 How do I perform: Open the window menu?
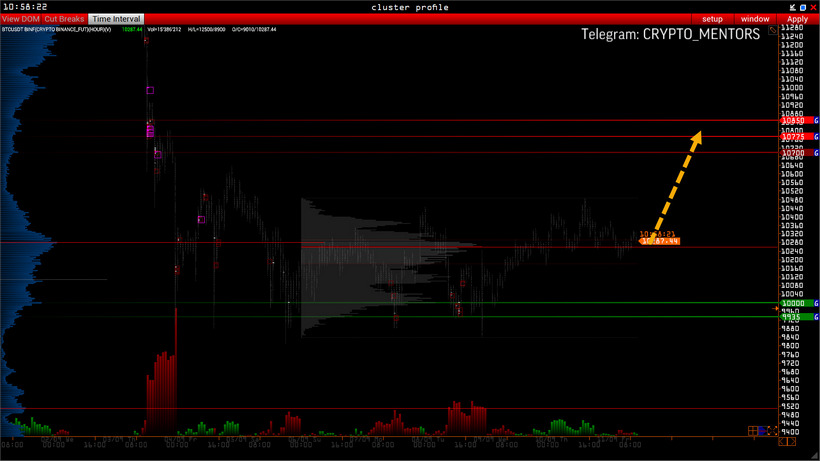point(755,19)
